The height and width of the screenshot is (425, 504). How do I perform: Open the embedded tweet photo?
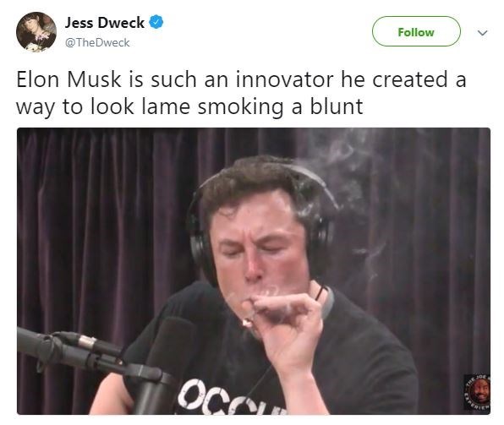click(x=254, y=271)
